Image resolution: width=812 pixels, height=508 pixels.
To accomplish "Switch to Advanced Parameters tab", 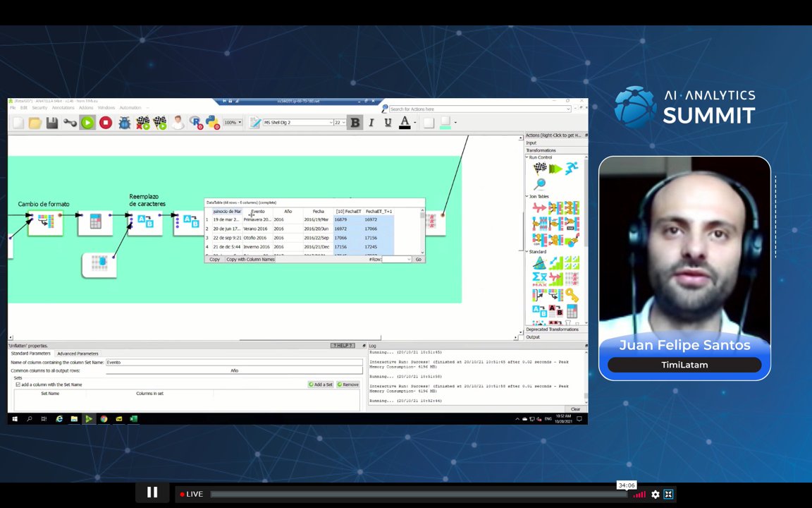I will (x=78, y=353).
